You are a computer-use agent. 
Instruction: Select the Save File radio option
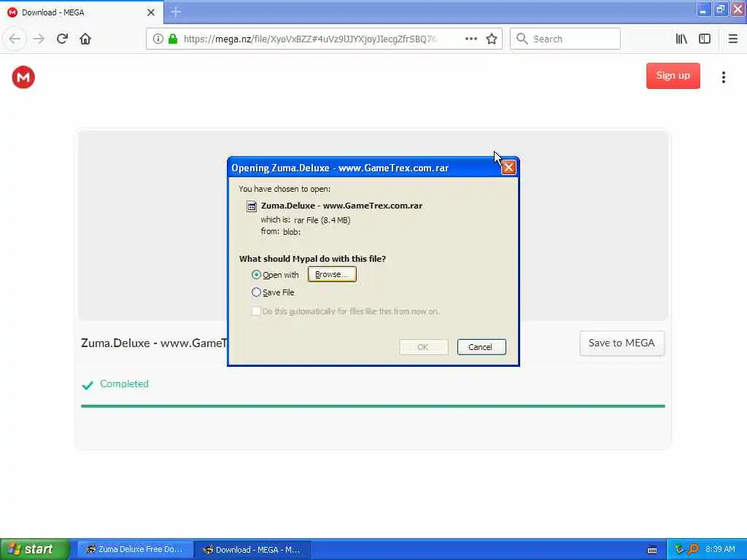(256, 292)
